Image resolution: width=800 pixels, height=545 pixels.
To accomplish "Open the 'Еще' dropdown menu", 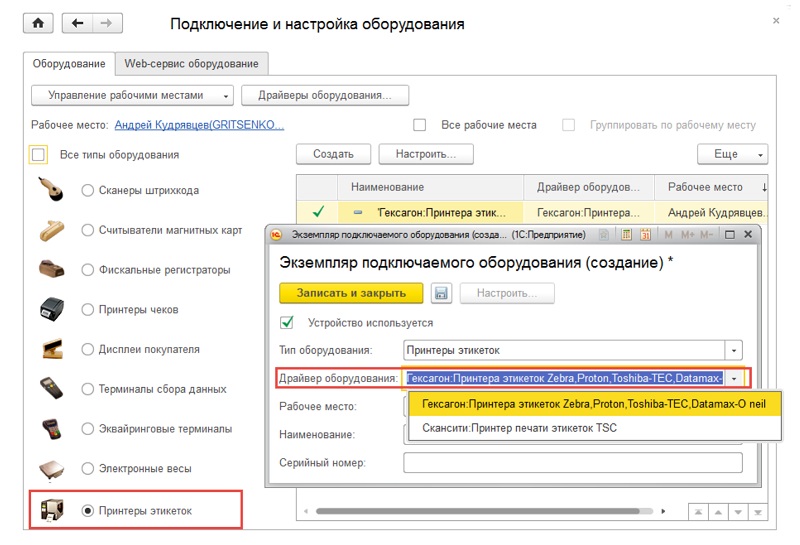I will (x=732, y=154).
